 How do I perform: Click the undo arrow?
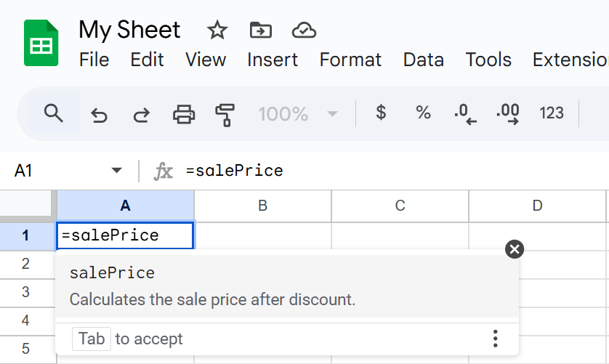(x=99, y=114)
